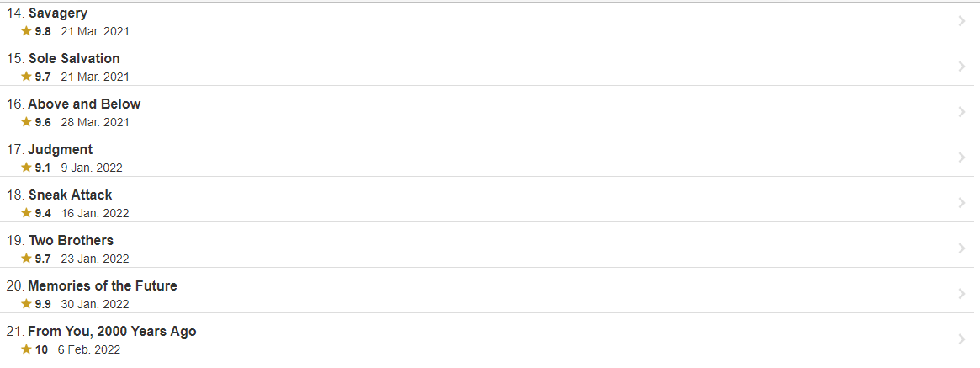Open episode From You, 2000 Years Ago
The width and height of the screenshot is (980, 368).
tap(112, 331)
